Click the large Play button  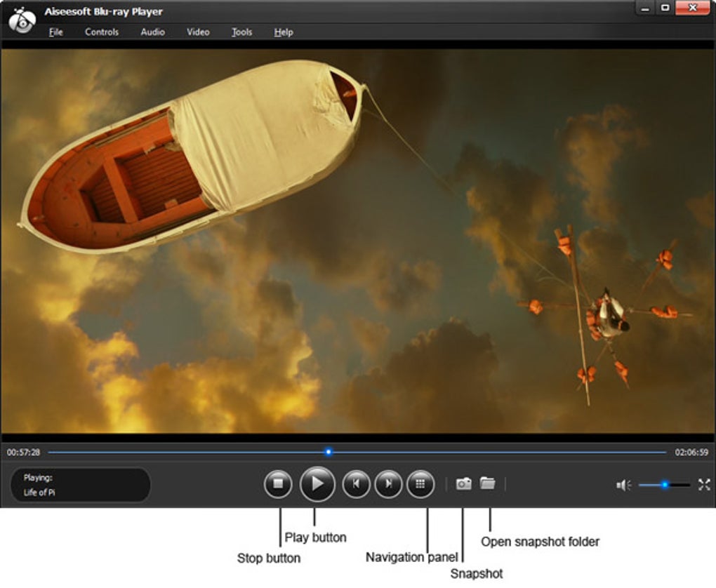317,483
